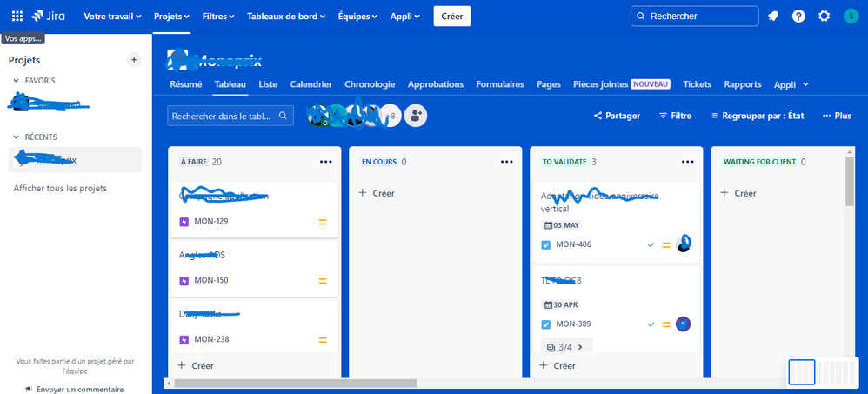
Task: Click Créer in the WAITING FOR CLIENT column
Action: point(738,193)
